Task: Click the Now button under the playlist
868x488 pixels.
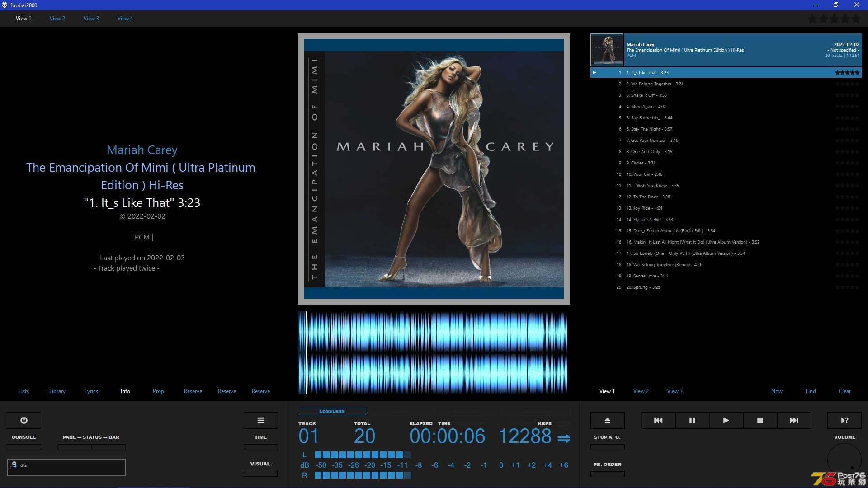Action: pos(777,391)
